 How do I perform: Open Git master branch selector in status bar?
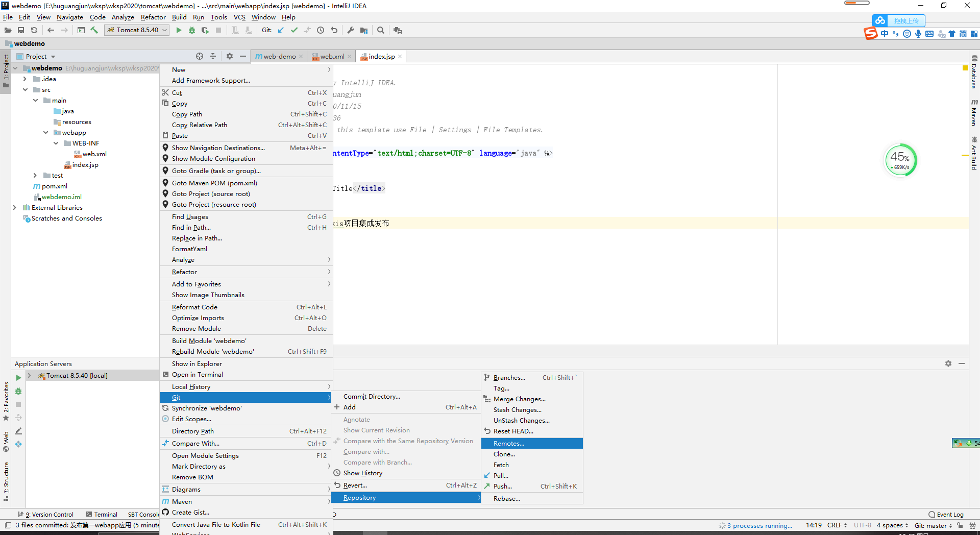[x=933, y=525]
